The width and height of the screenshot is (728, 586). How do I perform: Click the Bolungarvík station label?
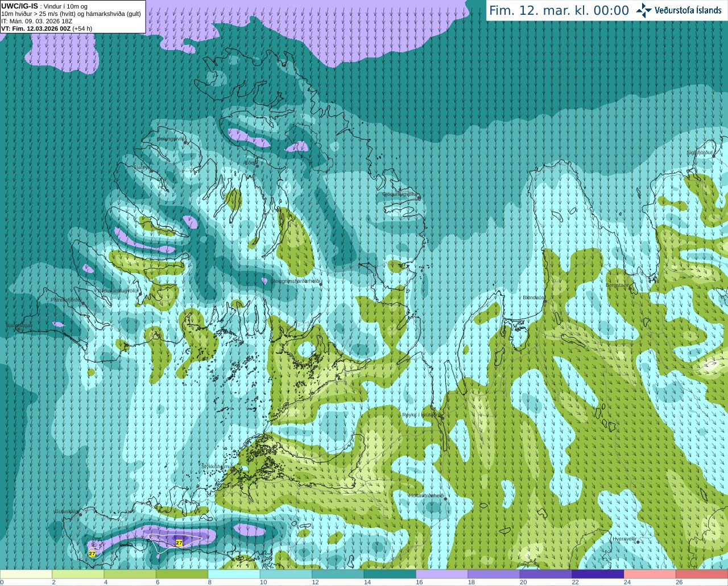[170, 139]
